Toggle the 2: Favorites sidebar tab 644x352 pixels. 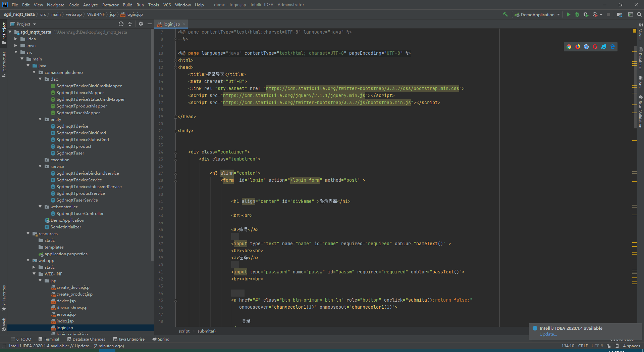tap(4, 298)
